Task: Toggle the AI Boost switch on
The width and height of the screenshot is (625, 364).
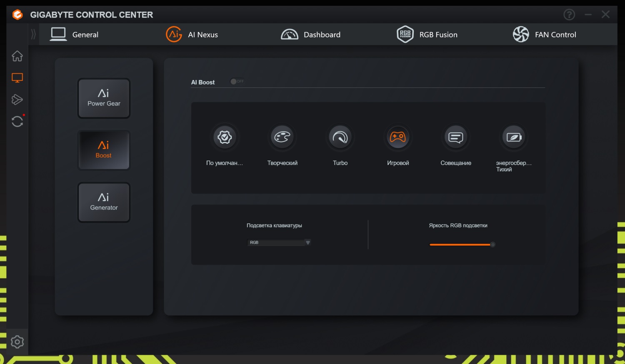Action: tap(237, 82)
